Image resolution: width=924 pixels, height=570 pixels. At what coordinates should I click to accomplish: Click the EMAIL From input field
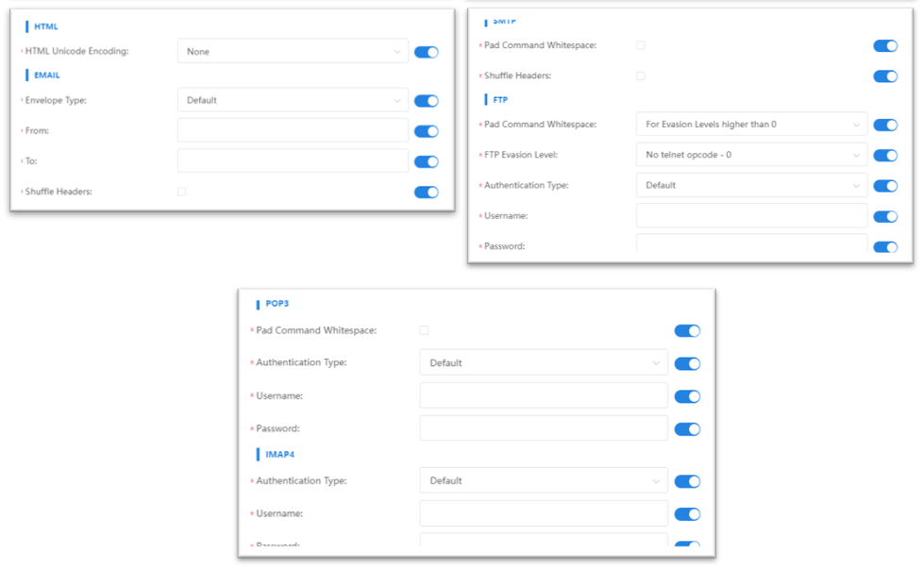click(293, 131)
